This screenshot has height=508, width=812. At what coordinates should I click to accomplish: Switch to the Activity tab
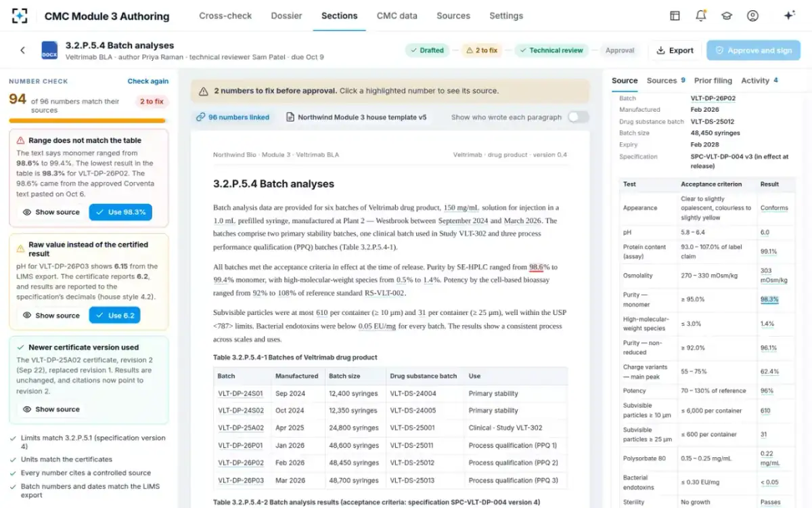tap(759, 81)
